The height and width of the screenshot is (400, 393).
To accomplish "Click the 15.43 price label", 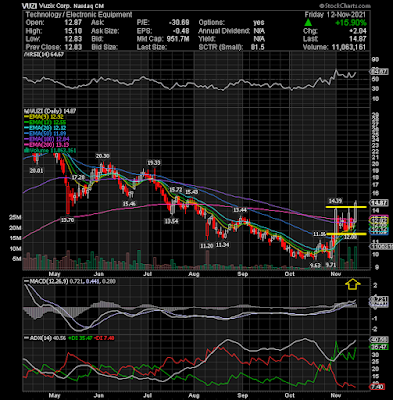I will pyautogui.click(x=192, y=192).
